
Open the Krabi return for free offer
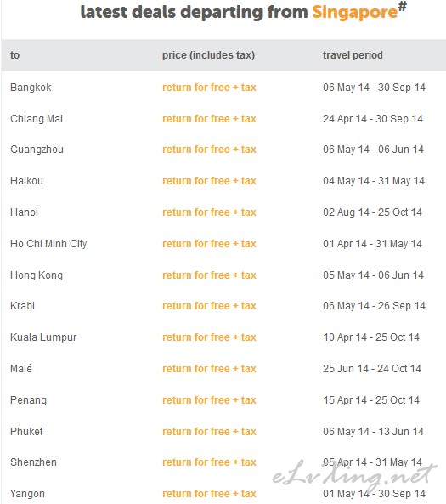pyautogui.click(x=209, y=306)
